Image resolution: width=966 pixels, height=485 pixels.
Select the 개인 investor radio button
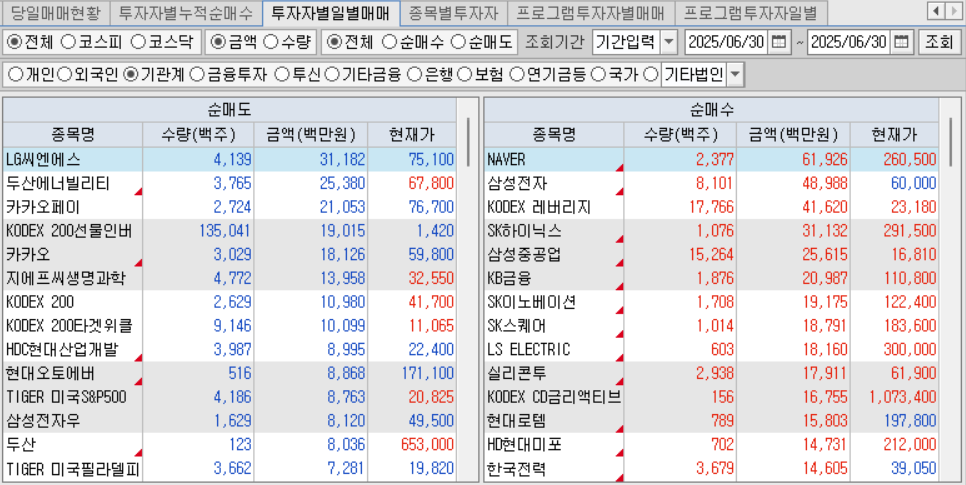[x=16, y=75]
